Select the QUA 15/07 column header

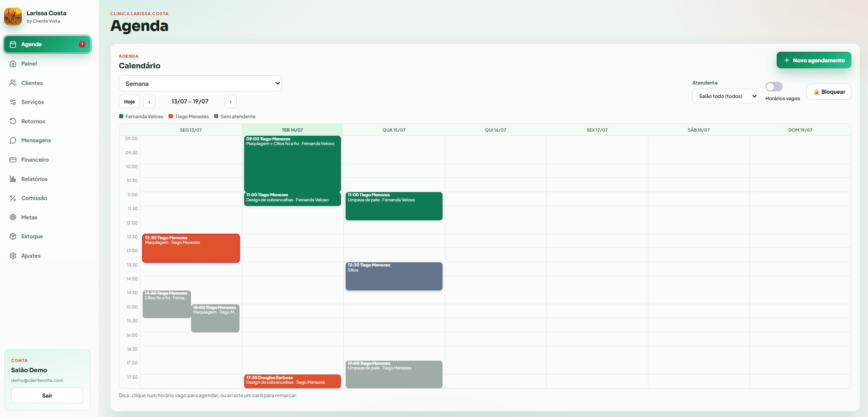click(394, 130)
